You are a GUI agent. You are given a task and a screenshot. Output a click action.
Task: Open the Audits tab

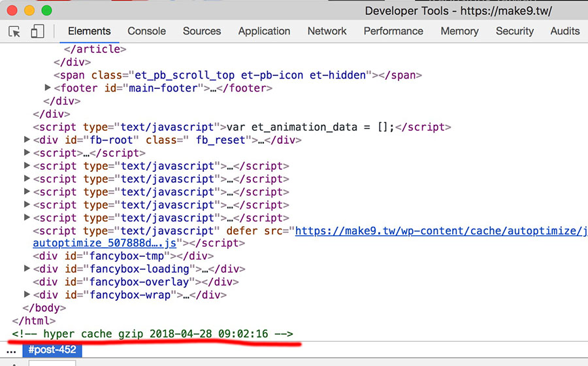tap(564, 31)
